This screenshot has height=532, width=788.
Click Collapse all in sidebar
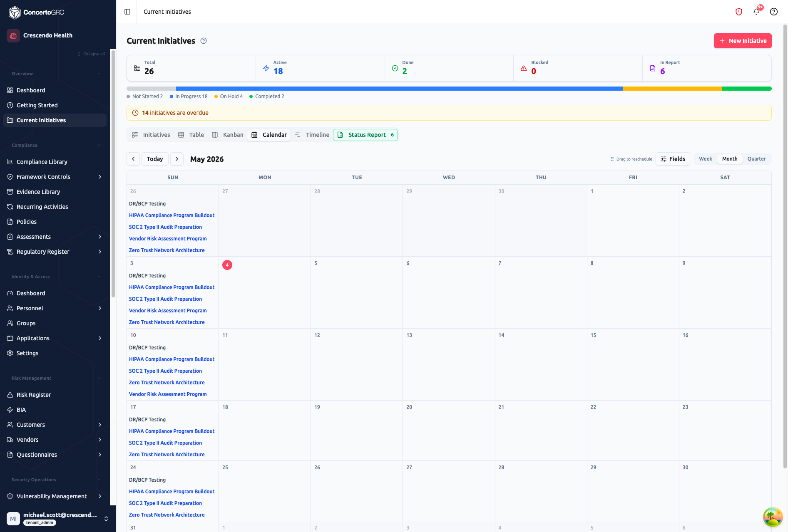(x=91, y=54)
